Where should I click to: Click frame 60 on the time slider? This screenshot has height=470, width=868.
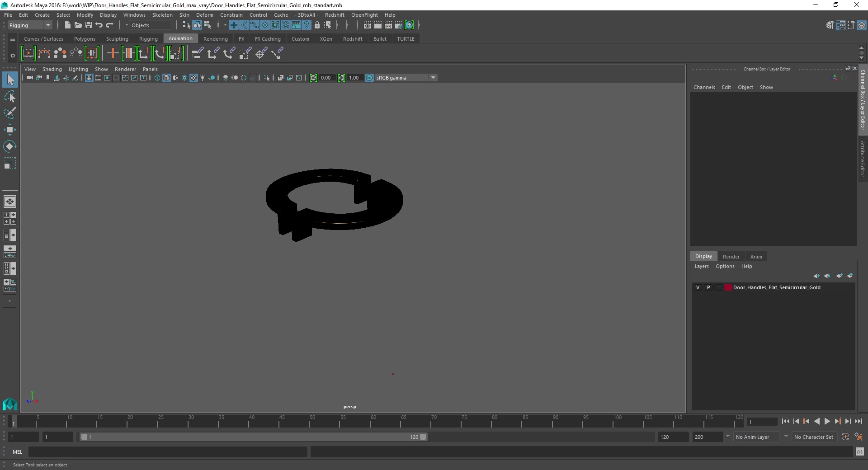tap(370, 422)
